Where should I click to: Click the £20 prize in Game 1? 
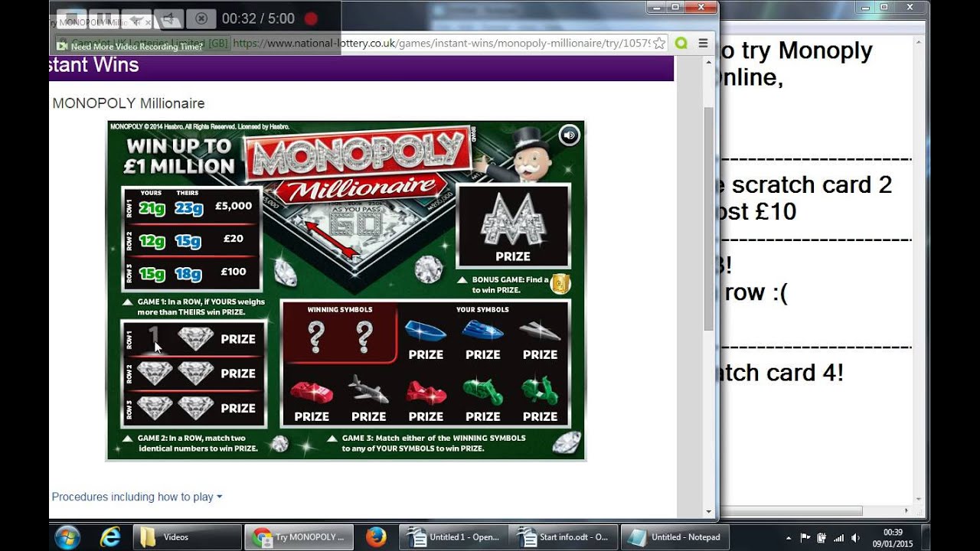click(x=234, y=239)
